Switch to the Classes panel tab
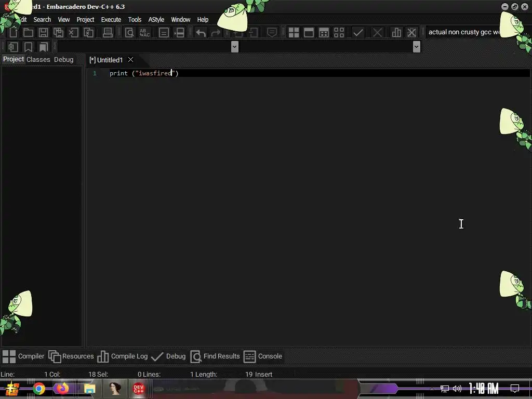 point(38,60)
